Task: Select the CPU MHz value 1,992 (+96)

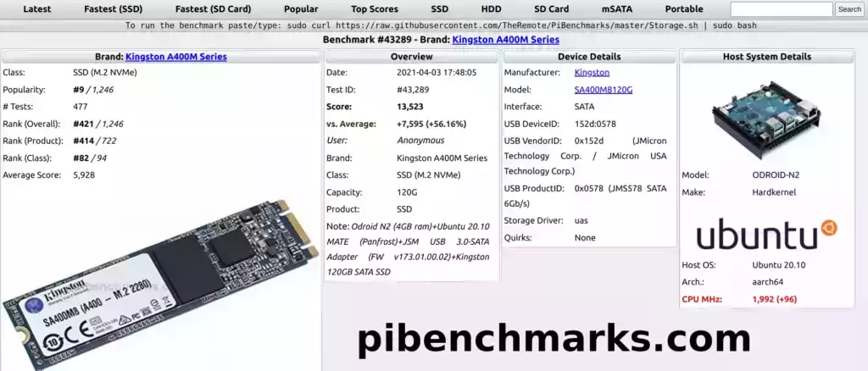Action: pyautogui.click(x=775, y=299)
